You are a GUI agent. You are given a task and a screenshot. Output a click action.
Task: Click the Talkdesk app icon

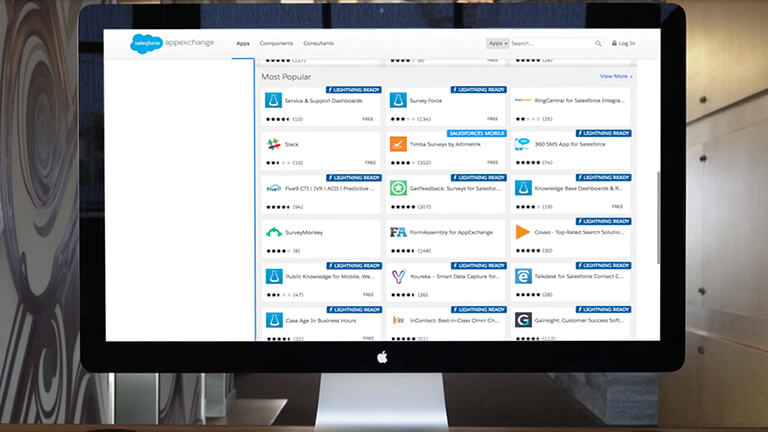523,276
